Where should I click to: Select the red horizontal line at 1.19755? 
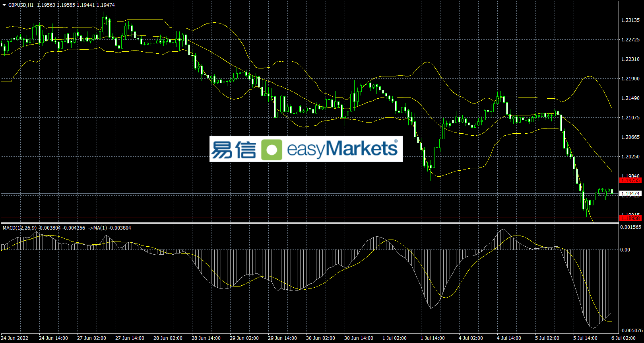coord(310,180)
